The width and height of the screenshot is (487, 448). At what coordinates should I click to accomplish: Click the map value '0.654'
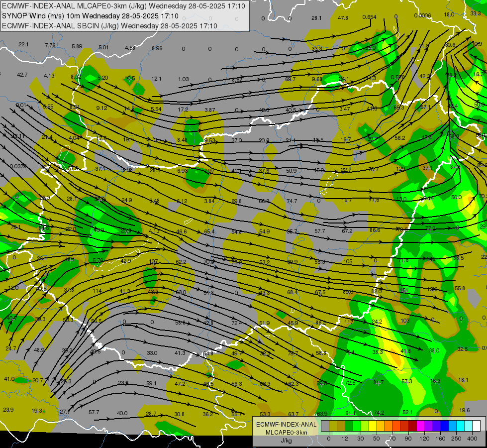tap(369, 17)
